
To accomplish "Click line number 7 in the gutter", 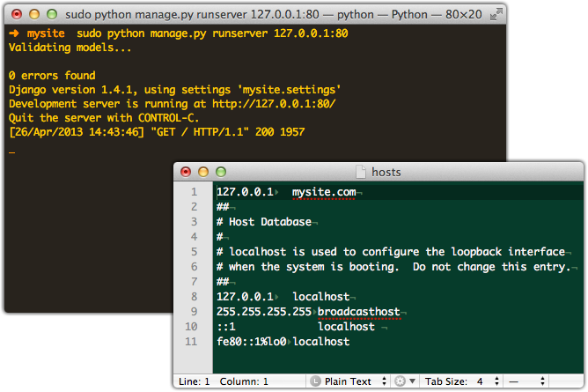I will click(194, 282).
